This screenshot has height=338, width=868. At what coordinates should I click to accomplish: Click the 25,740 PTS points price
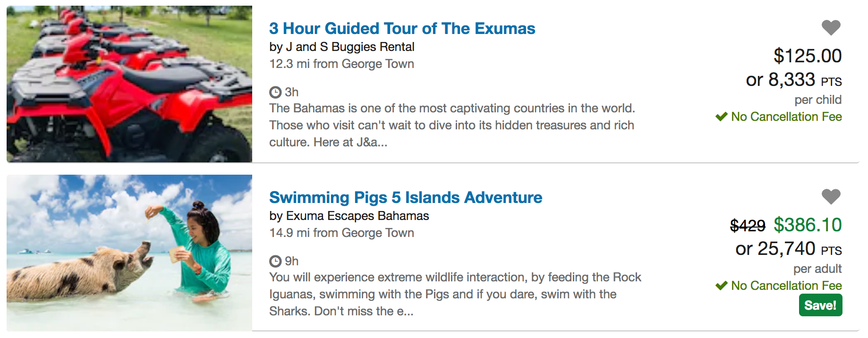[x=788, y=249]
